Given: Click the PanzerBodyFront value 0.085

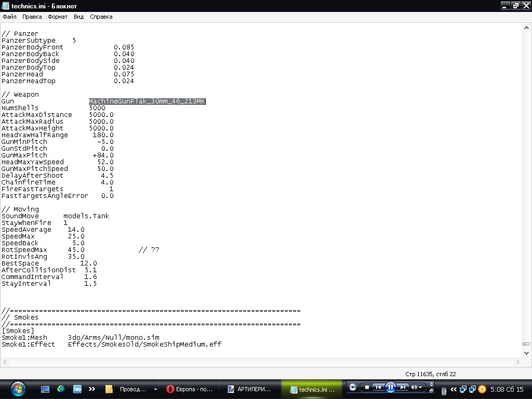Looking at the screenshot, I should (x=124, y=47).
